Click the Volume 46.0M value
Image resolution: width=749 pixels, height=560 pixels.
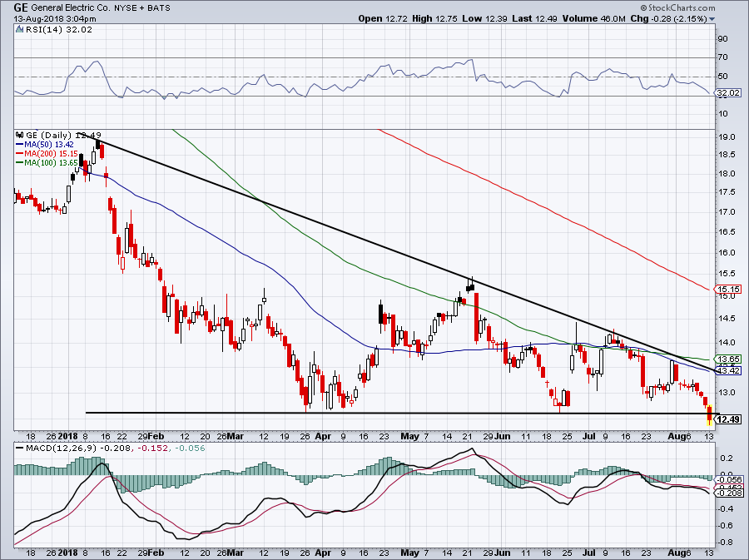593,19
